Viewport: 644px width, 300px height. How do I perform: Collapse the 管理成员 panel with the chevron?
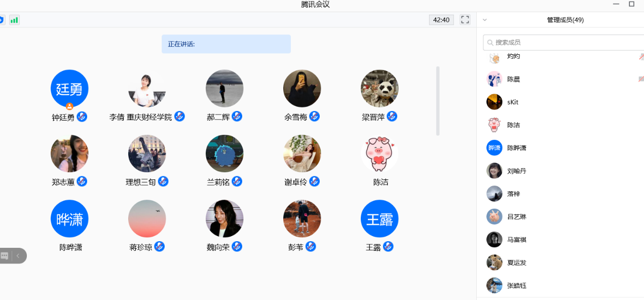(485, 20)
